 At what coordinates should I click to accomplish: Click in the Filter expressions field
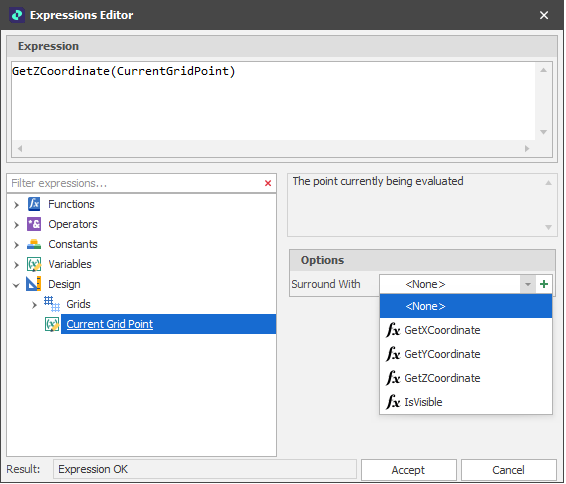[x=135, y=183]
